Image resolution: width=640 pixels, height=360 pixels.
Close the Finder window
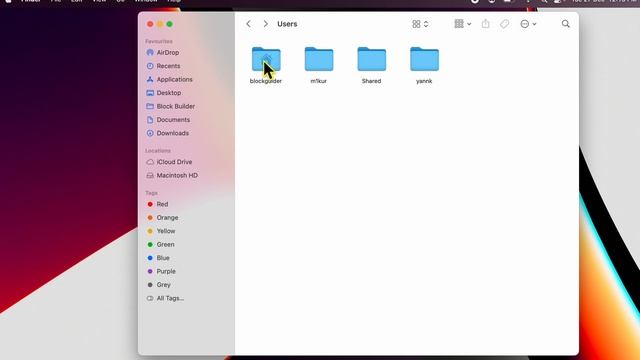150,24
